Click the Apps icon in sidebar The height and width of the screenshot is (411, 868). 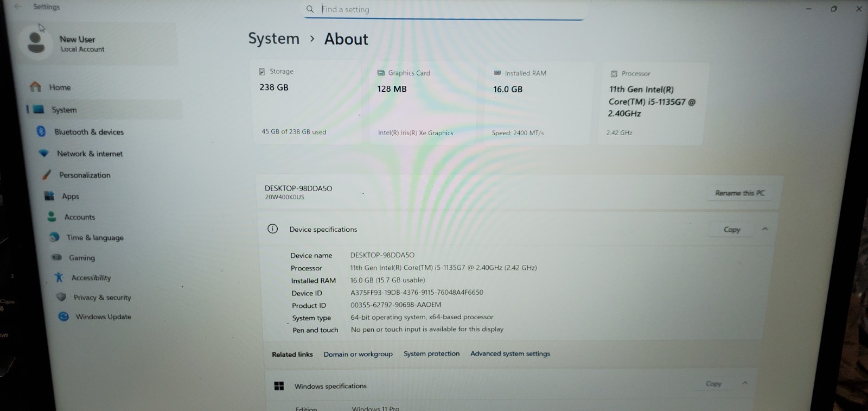tap(49, 196)
